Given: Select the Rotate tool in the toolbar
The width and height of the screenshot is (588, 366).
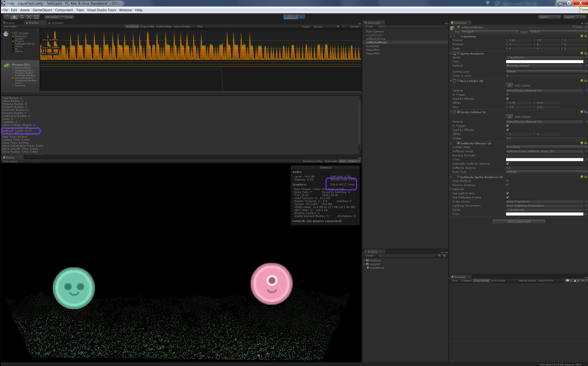Looking at the screenshot, I should pos(22,17).
